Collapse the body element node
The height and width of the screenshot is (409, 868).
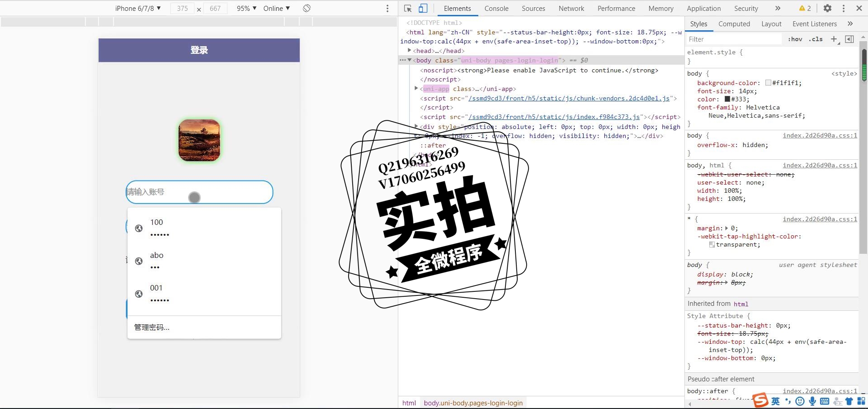pyautogui.click(x=410, y=60)
